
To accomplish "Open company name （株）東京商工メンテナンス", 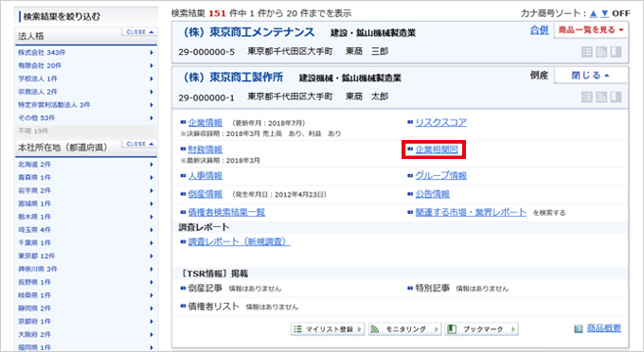I will coord(249,32).
